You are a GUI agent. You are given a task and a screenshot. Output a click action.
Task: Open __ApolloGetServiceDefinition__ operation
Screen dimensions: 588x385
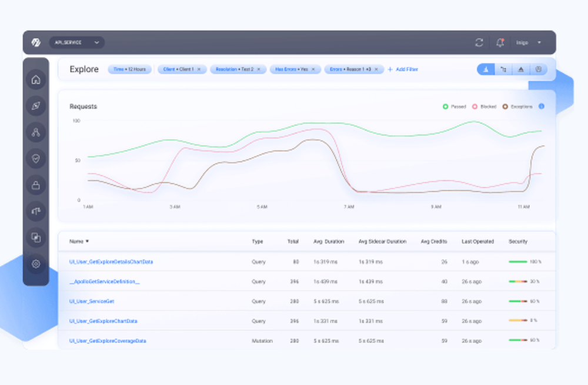105,282
